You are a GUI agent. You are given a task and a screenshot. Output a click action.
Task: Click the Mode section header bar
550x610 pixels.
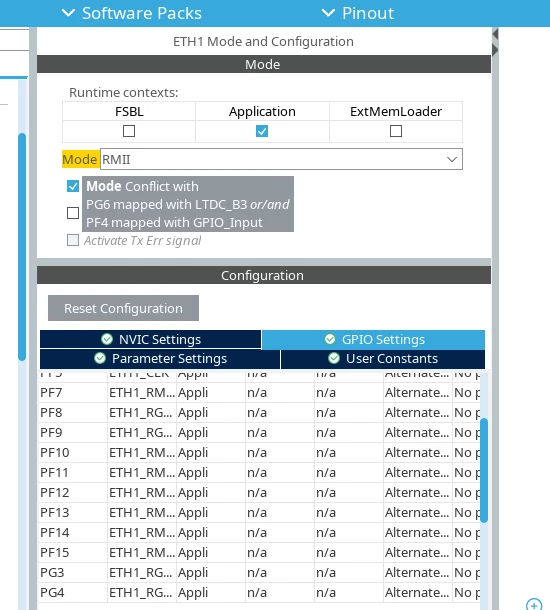tap(264, 64)
